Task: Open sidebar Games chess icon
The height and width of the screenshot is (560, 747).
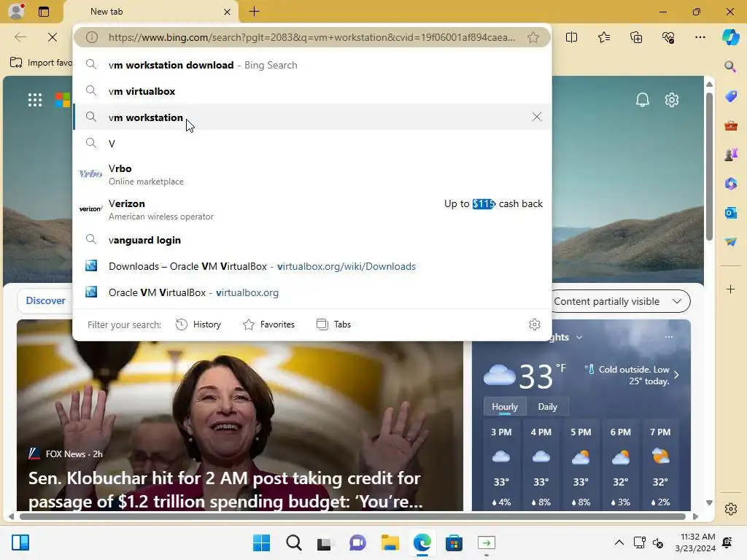Action: tap(730, 155)
